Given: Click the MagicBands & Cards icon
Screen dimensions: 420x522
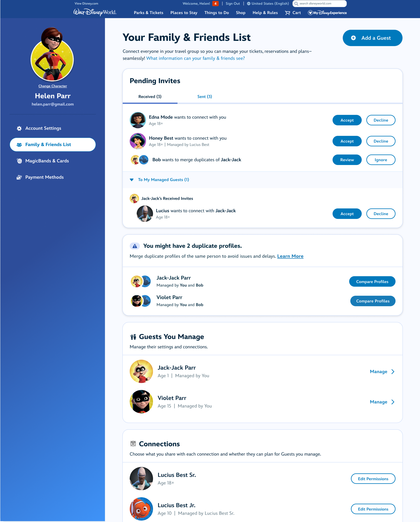Looking at the screenshot, I should point(19,161).
